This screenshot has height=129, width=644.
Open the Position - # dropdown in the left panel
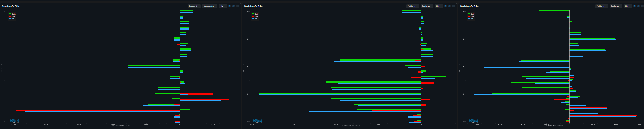click(194, 6)
